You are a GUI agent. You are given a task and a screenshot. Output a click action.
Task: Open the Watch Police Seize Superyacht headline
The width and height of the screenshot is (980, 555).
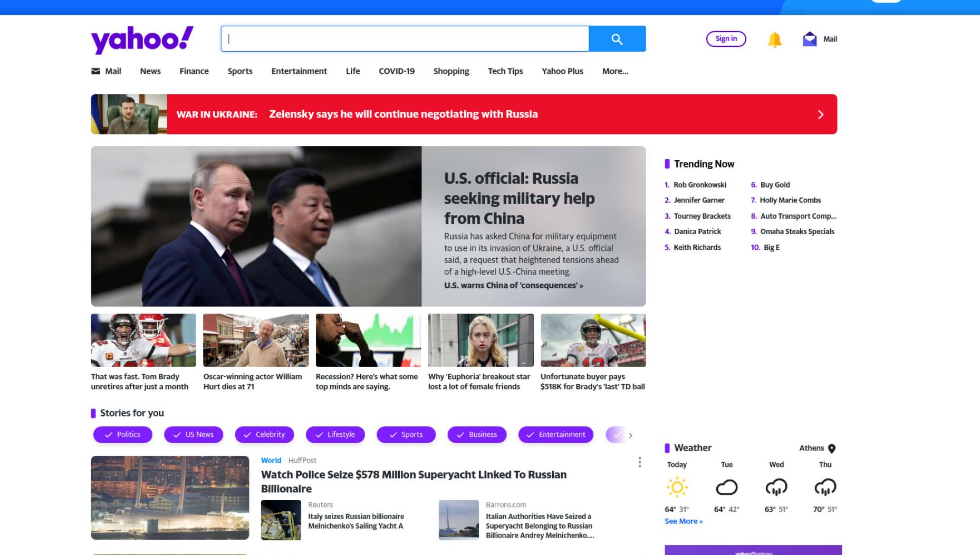414,481
